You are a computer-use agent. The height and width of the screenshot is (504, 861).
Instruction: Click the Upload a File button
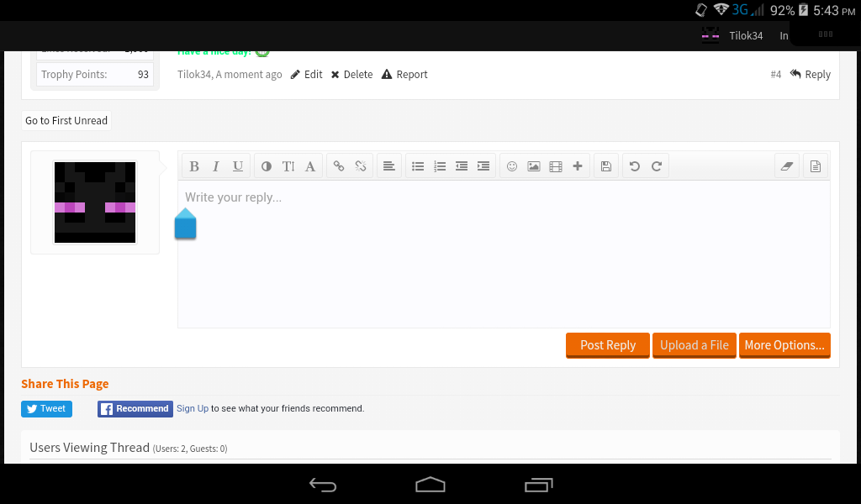click(694, 345)
